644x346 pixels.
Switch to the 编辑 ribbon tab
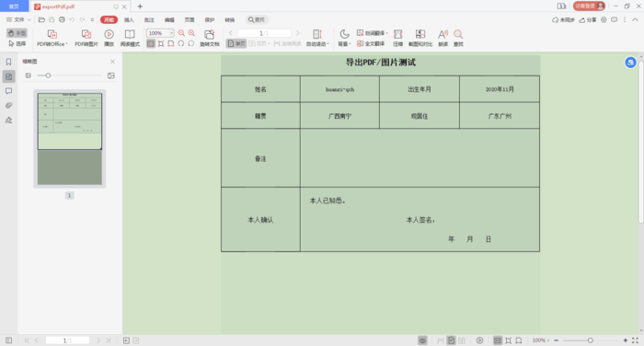coord(169,19)
